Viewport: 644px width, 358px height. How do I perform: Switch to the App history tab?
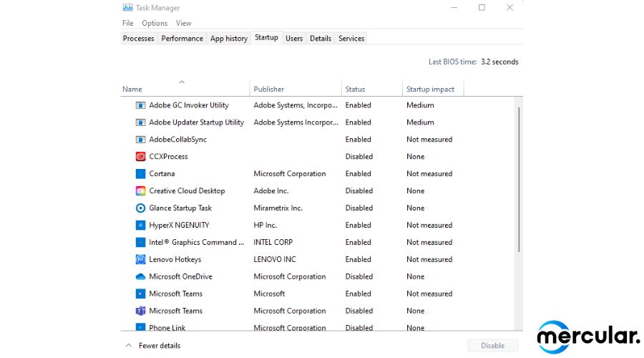pos(229,38)
